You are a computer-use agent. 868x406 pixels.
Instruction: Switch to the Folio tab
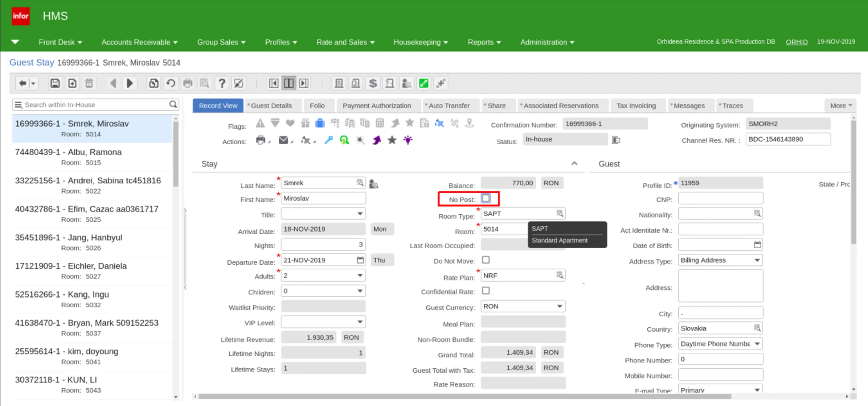(x=317, y=105)
